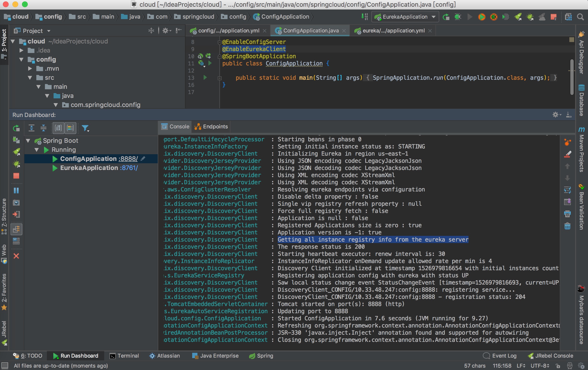
Task: Select ConfigApplication in the Run Dashboard tree
Action: (x=88, y=159)
